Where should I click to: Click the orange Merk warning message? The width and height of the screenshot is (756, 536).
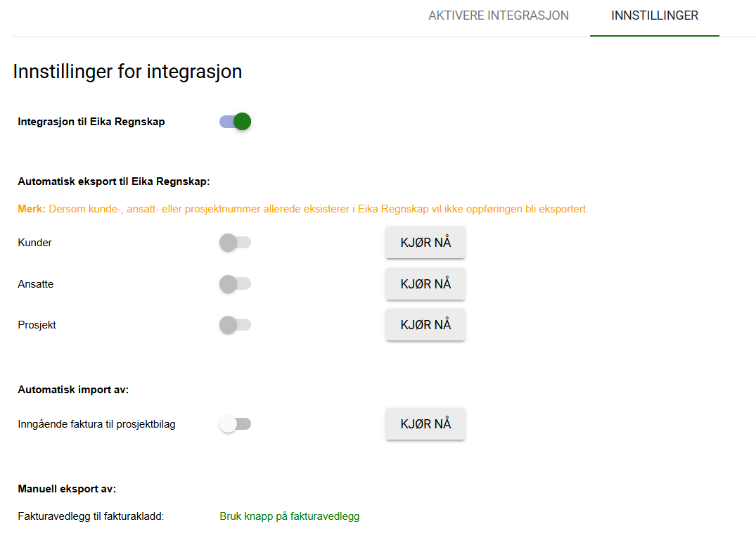click(303, 209)
